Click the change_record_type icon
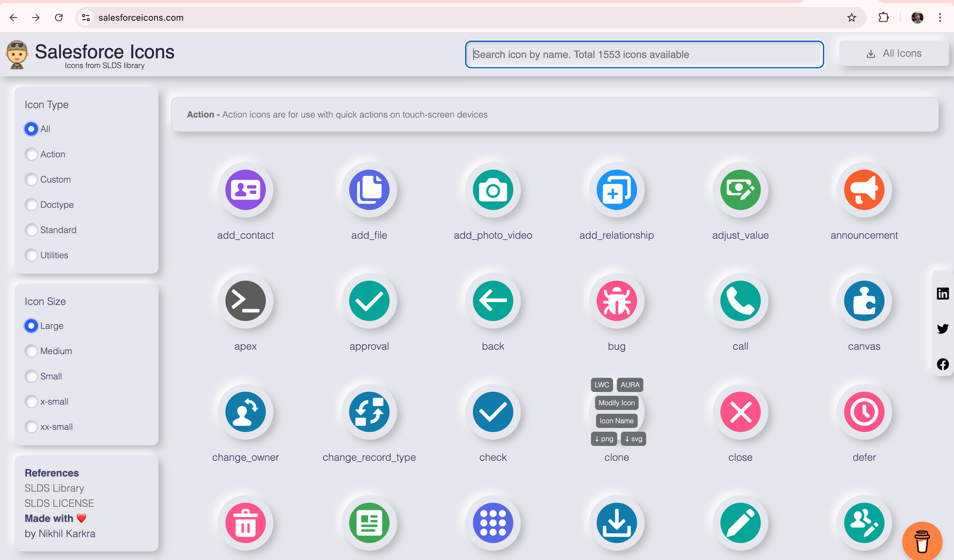 369,412
